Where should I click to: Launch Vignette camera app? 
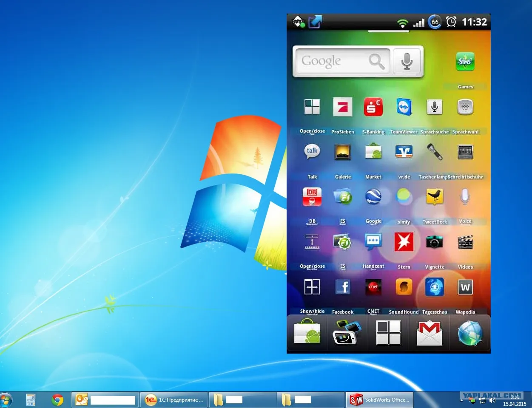(434, 242)
